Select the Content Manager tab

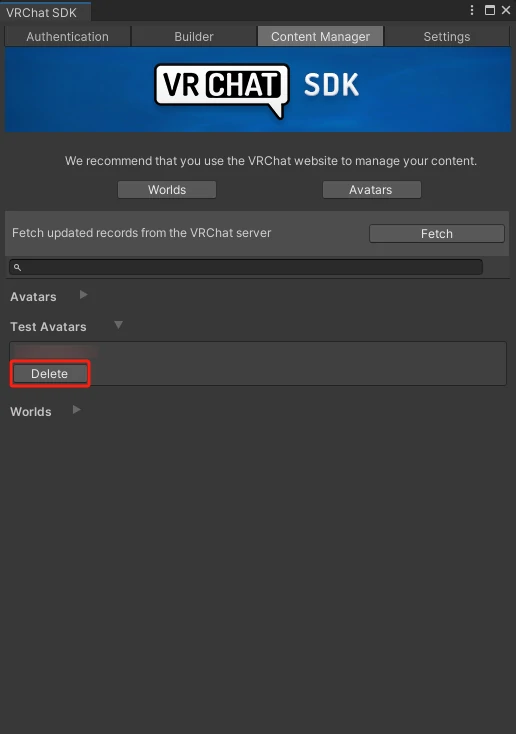click(x=320, y=37)
